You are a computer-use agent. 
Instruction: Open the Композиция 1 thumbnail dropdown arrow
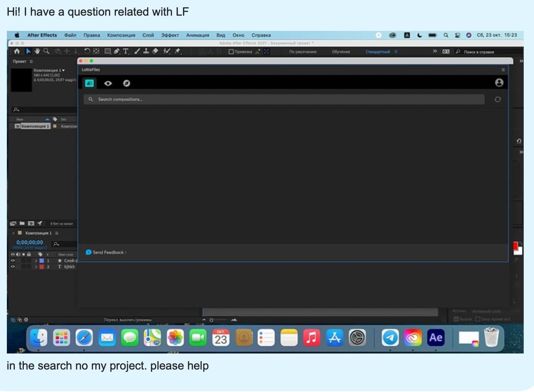[63, 70]
